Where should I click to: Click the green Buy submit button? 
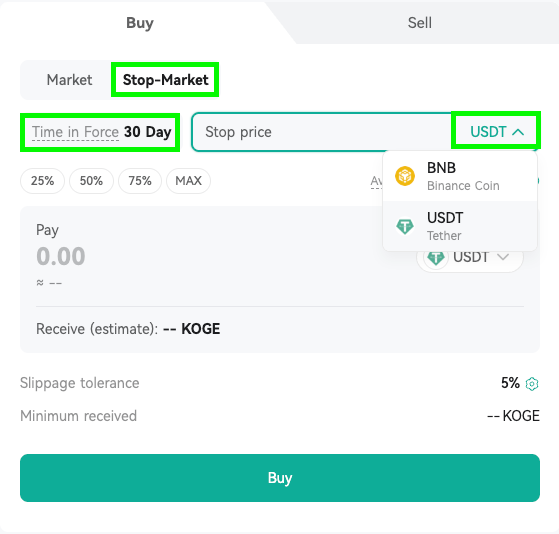pos(280,478)
